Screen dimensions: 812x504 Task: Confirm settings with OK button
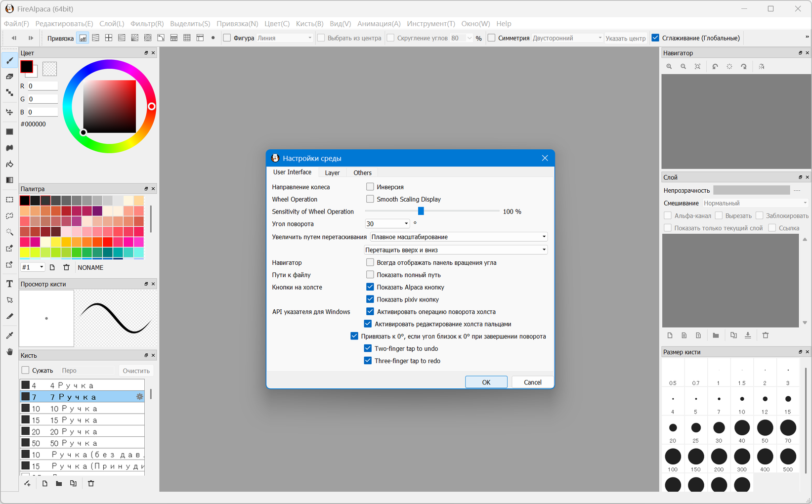tap(486, 382)
